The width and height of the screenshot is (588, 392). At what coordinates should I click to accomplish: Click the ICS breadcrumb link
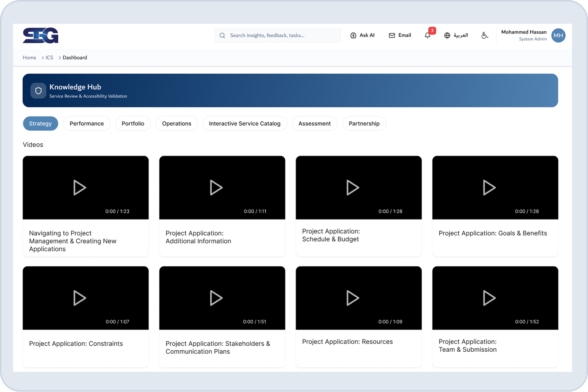click(x=49, y=58)
